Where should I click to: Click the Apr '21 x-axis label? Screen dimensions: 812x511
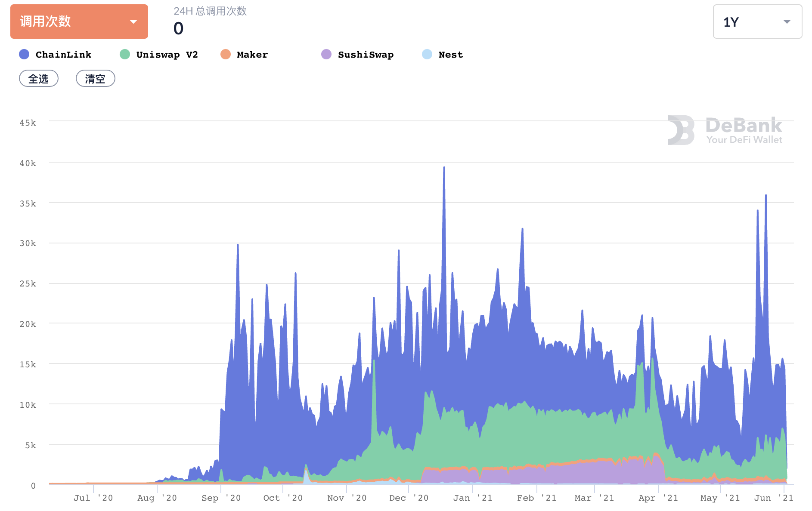(x=658, y=498)
